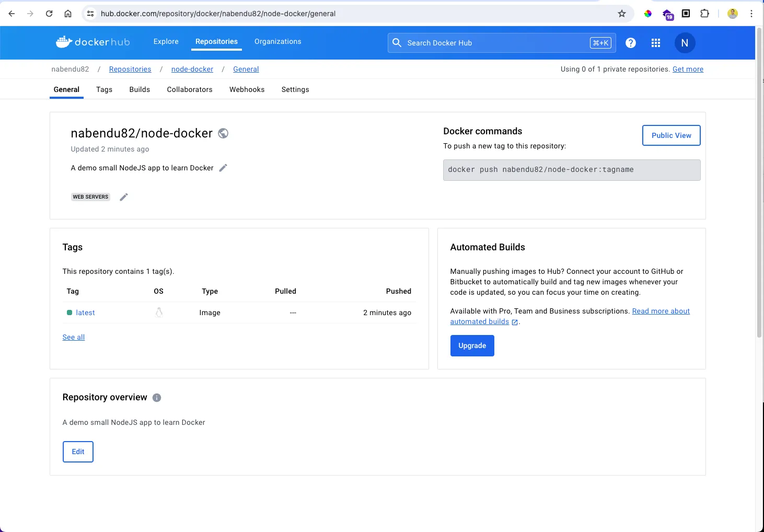764x532 pixels.
Task: Open the Extensions puzzle icon
Action: (705, 14)
